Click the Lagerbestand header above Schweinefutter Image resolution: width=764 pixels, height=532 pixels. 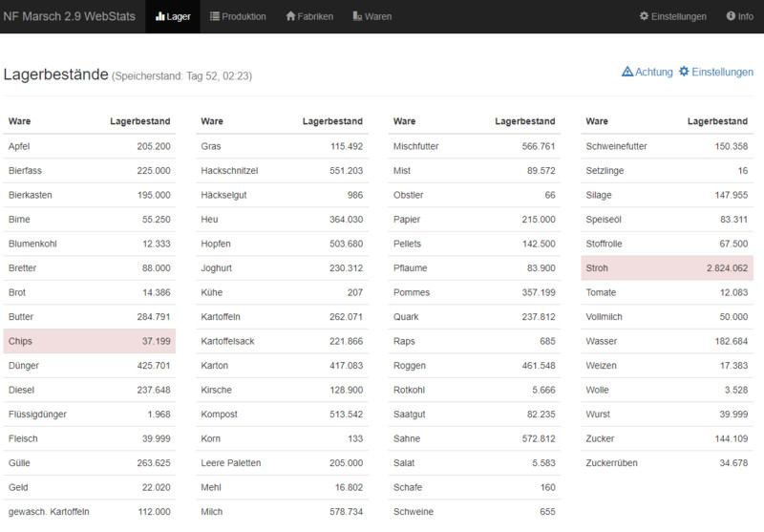pos(717,121)
